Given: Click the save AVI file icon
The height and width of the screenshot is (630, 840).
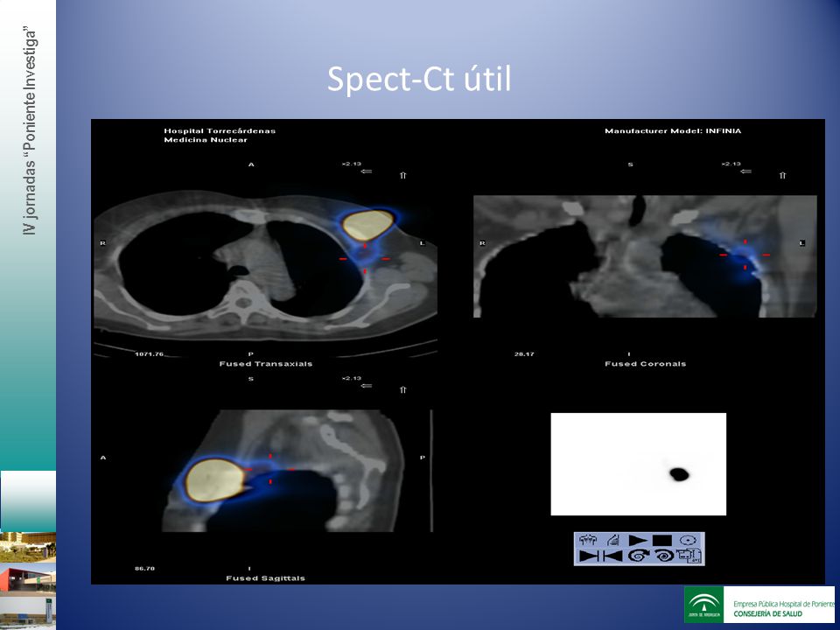Looking at the screenshot, I should tap(689, 556).
